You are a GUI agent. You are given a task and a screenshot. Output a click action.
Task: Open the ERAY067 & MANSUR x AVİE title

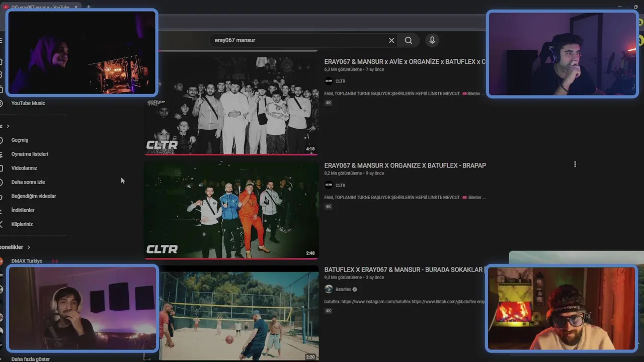(x=405, y=62)
